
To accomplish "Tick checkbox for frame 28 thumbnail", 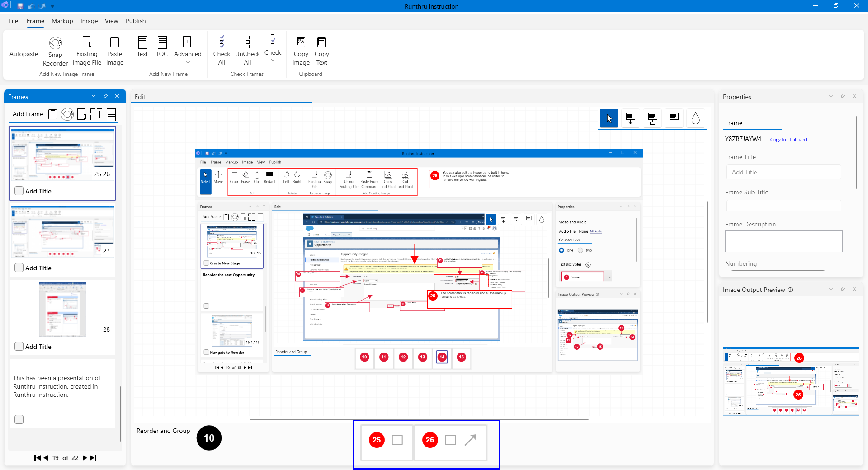I will tap(19, 346).
